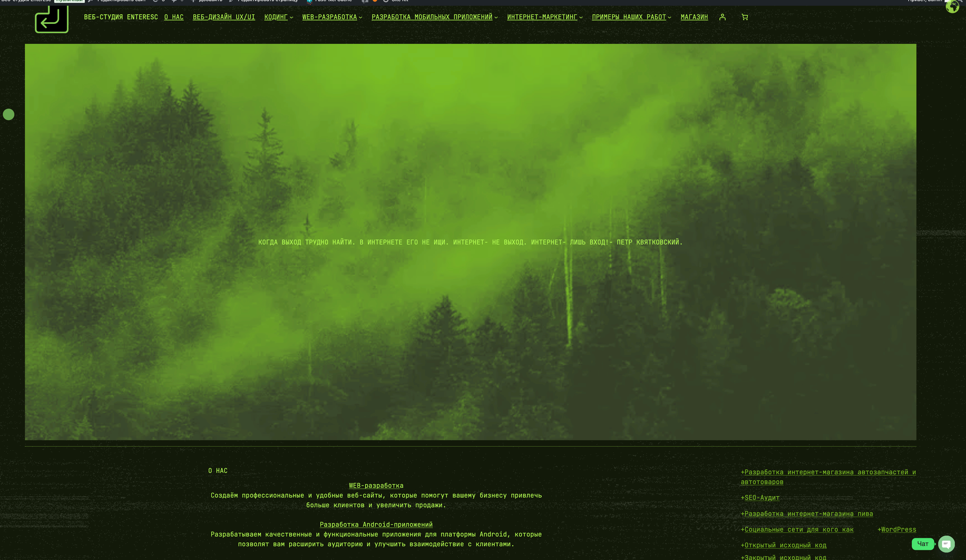Viewport: 966px width, 560px height.
Task: Open Открытый исходный код link
Action: coord(785,545)
